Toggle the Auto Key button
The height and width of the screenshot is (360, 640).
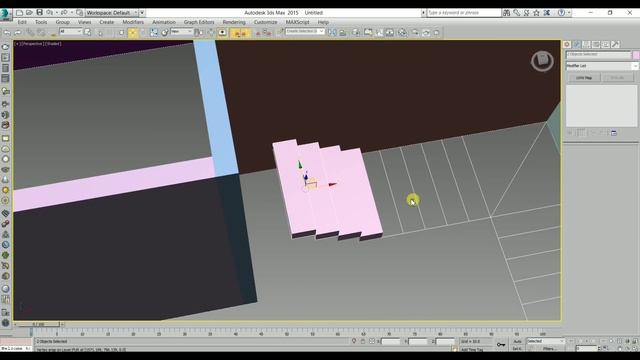(518, 341)
